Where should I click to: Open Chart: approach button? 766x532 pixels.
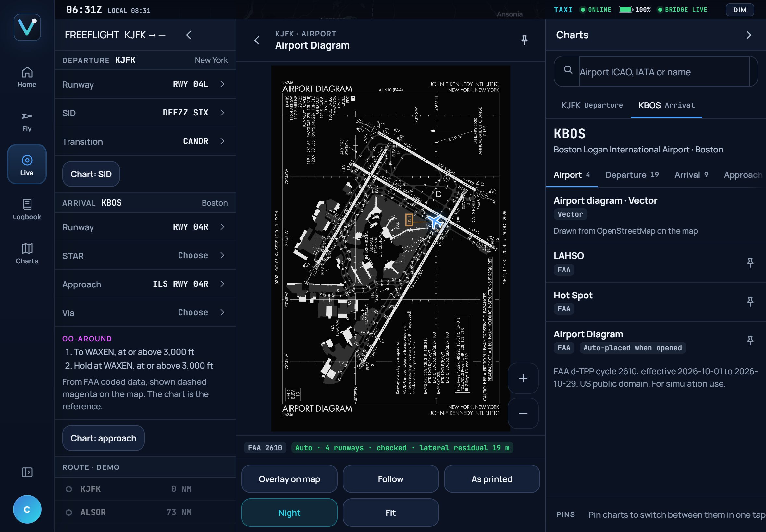click(x=104, y=438)
